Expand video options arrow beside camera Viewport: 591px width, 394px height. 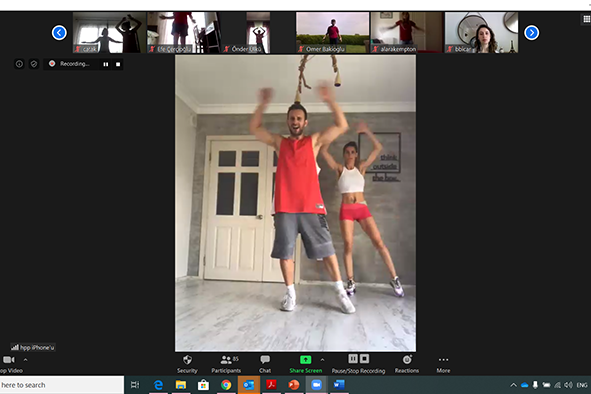25,360
